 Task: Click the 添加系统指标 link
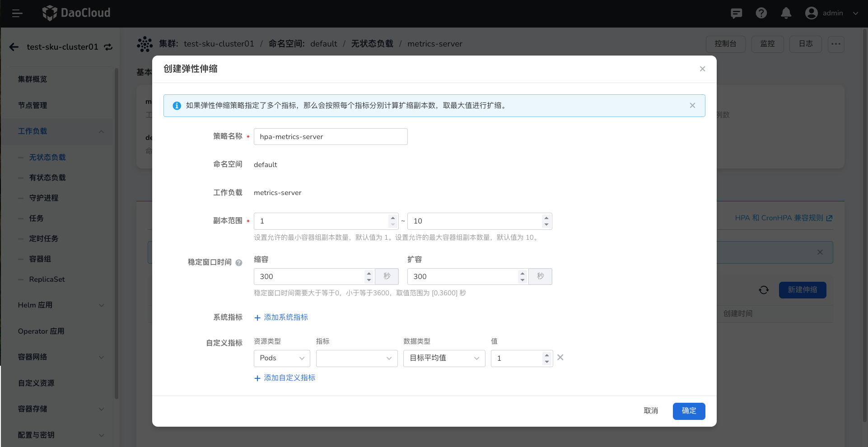pyautogui.click(x=281, y=317)
